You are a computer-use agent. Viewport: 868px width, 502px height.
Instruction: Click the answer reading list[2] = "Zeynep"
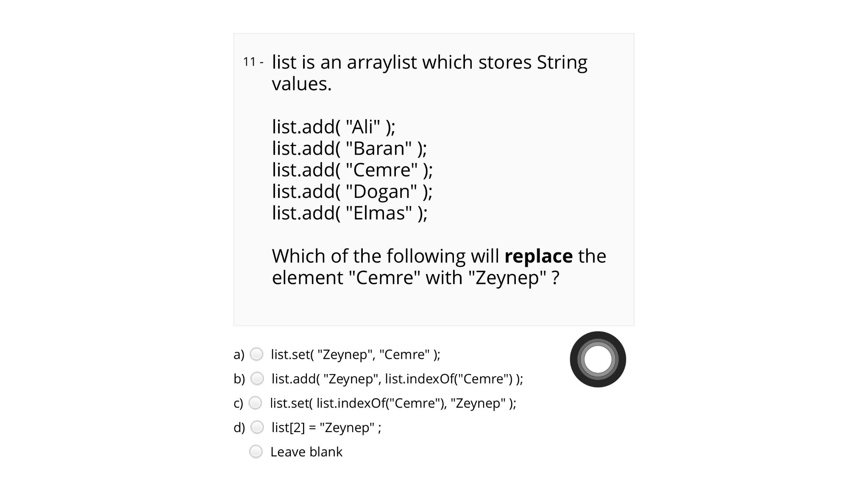(x=325, y=427)
